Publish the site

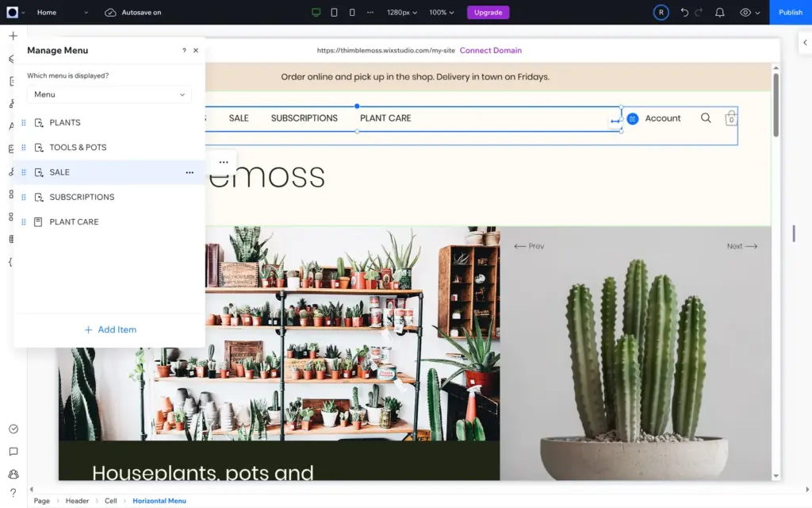[x=791, y=13]
